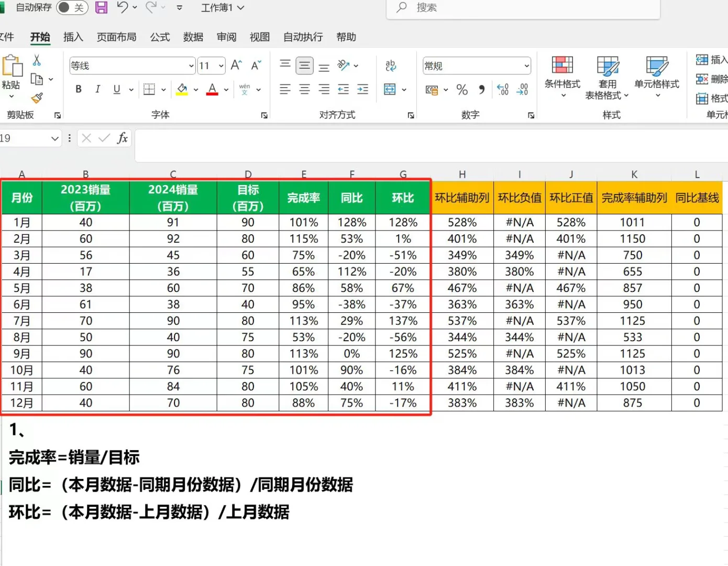Toggle Underline formatting
The width and height of the screenshot is (728, 566).
117,89
